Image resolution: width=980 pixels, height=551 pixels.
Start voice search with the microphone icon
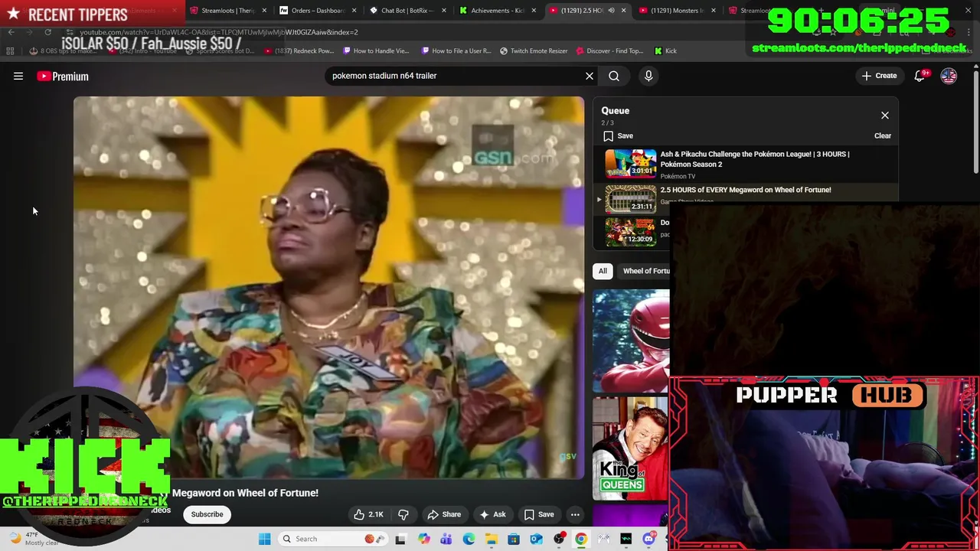click(x=648, y=76)
